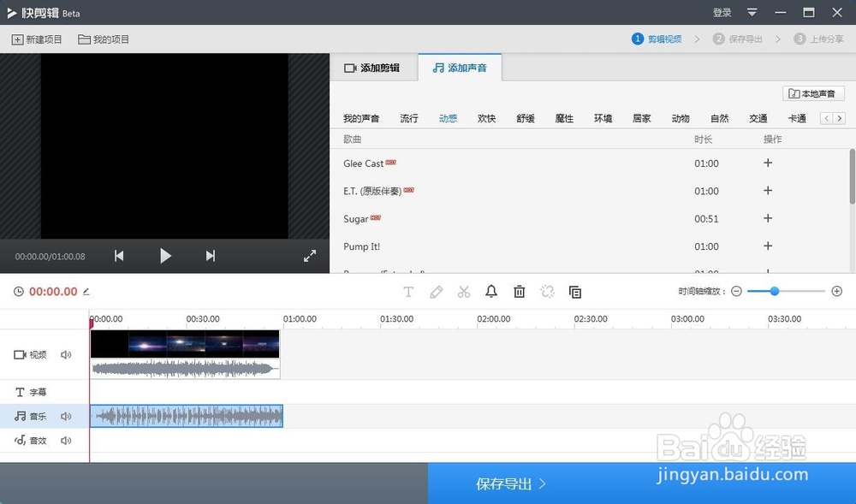Open the title bar dropdown menu arrow
Image resolution: width=856 pixels, height=504 pixels.
point(752,13)
